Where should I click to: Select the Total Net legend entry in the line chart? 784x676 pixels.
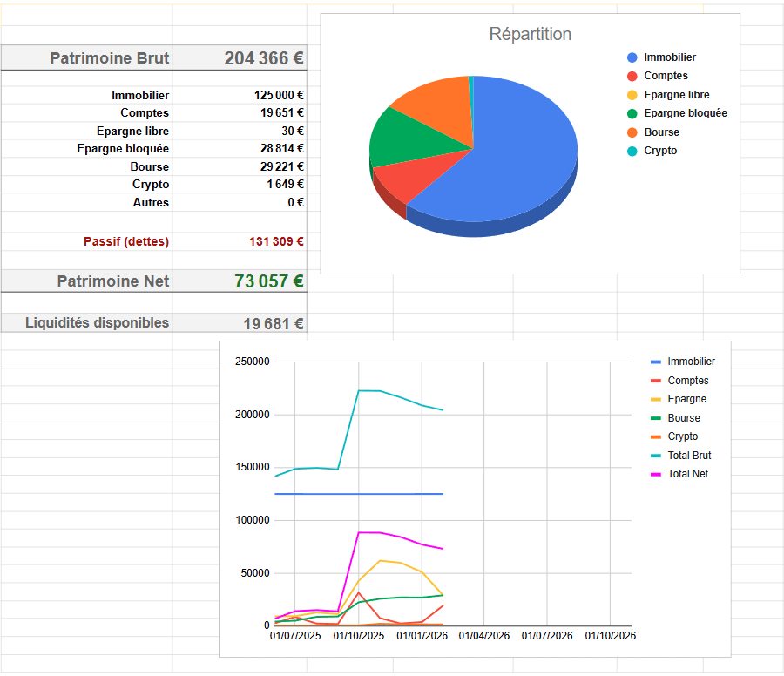(689, 474)
